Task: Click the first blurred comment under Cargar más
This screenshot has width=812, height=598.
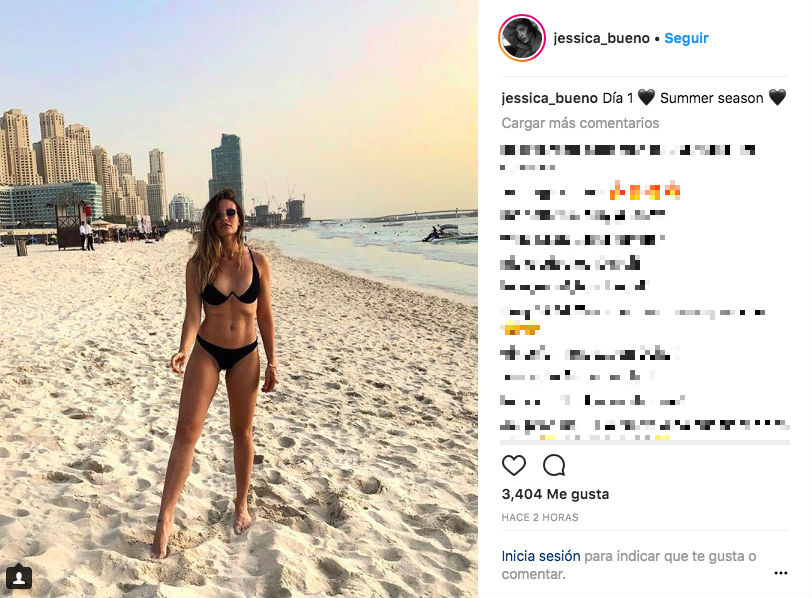Action: click(627, 157)
